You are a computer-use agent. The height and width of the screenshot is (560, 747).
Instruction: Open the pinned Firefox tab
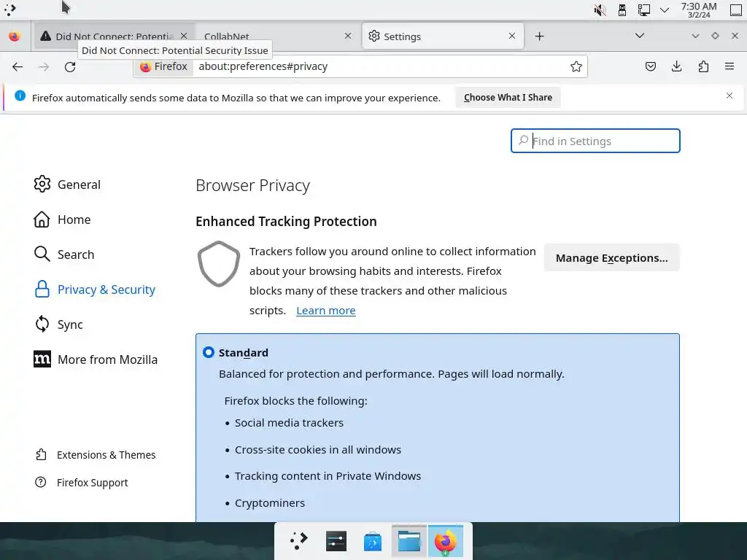coord(15,36)
